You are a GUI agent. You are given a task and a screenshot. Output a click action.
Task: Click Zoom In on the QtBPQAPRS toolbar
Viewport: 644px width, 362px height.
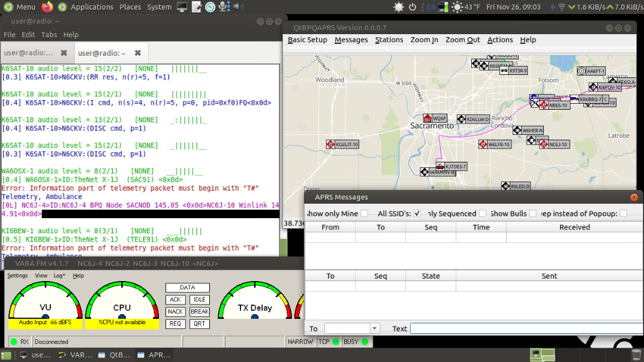(x=424, y=40)
